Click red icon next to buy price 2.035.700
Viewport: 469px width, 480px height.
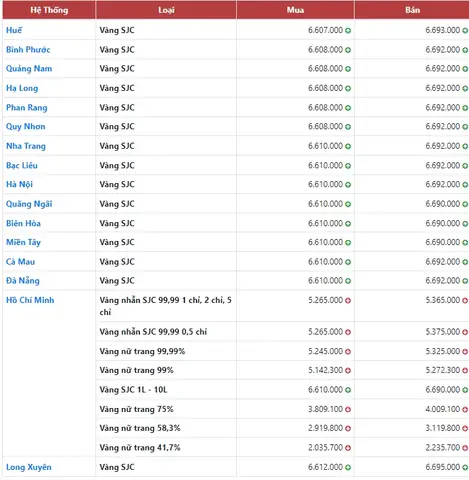348,448
